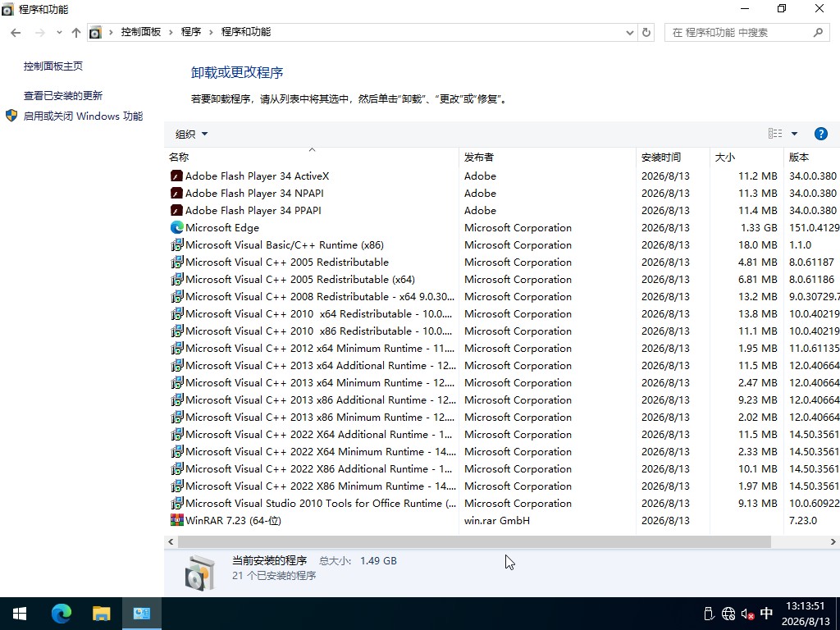This screenshot has width=840, height=630.
Task: Select Visual C++ 2010 x86 Redistributable row
Action: coord(502,331)
